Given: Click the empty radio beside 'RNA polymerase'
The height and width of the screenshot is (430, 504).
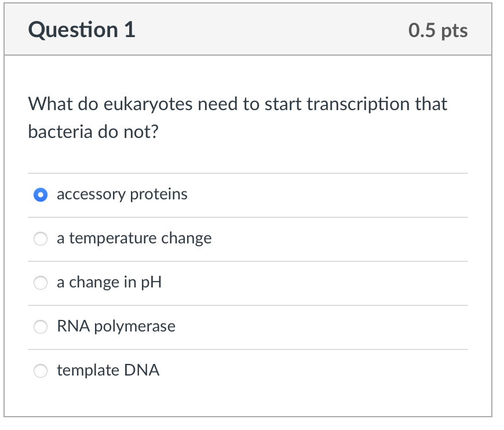Looking at the screenshot, I should click(40, 327).
